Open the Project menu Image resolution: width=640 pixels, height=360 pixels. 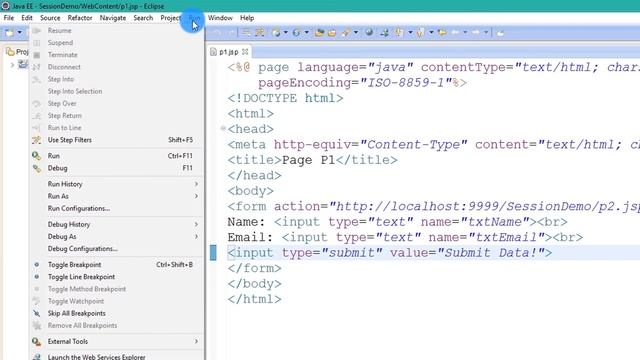(x=170, y=18)
